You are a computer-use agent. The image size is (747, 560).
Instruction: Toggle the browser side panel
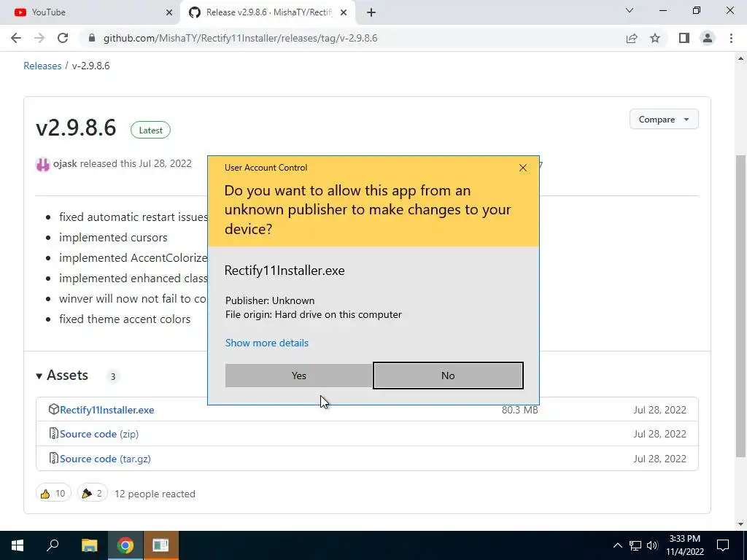(x=684, y=38)
